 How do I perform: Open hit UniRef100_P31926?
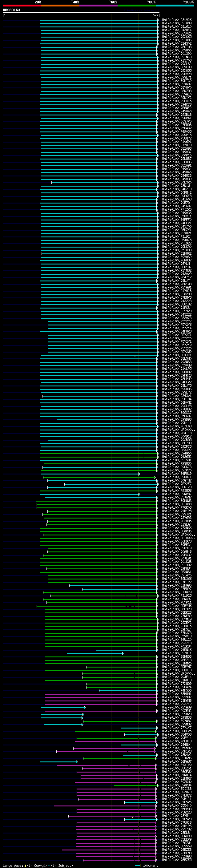pyautogui.click(x=177, y=20)
